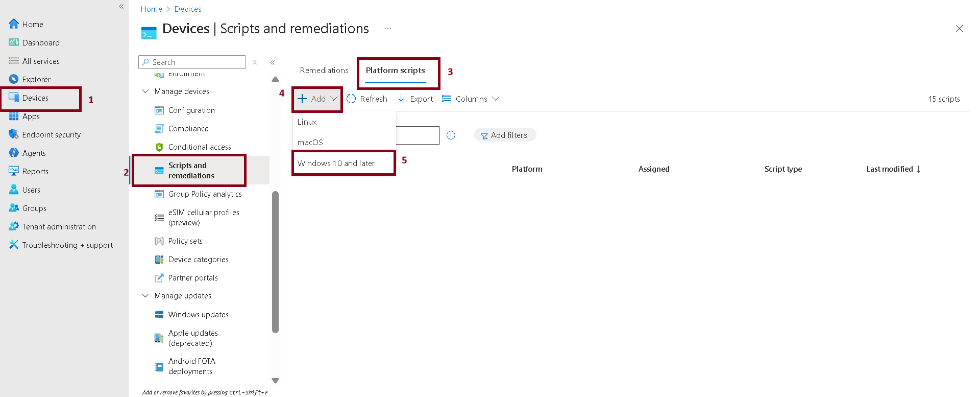Click the info icon beside search box
Image resolution: width=980 pixels, height=397 pixels.
point(451,135)
